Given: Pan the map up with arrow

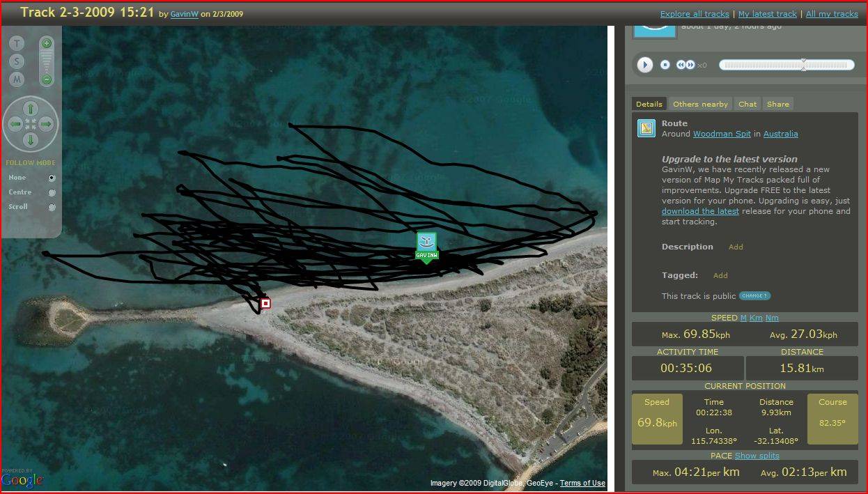Looking at the screenshot, I should coord(31,109).
